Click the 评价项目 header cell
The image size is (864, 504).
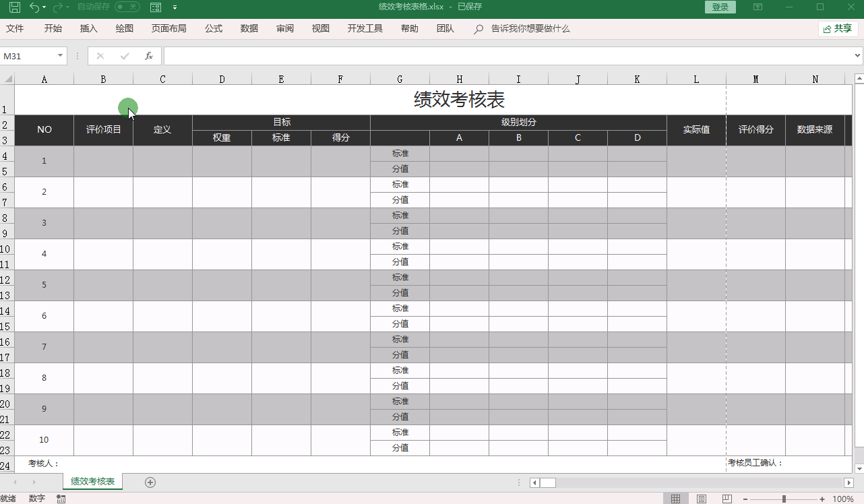coord(104,130)
